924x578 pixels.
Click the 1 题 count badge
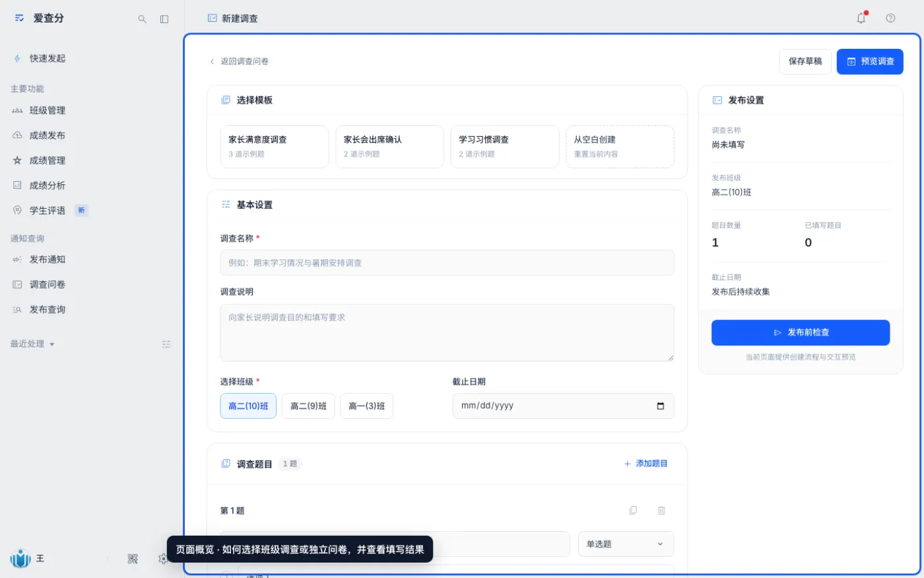(290, 464)
